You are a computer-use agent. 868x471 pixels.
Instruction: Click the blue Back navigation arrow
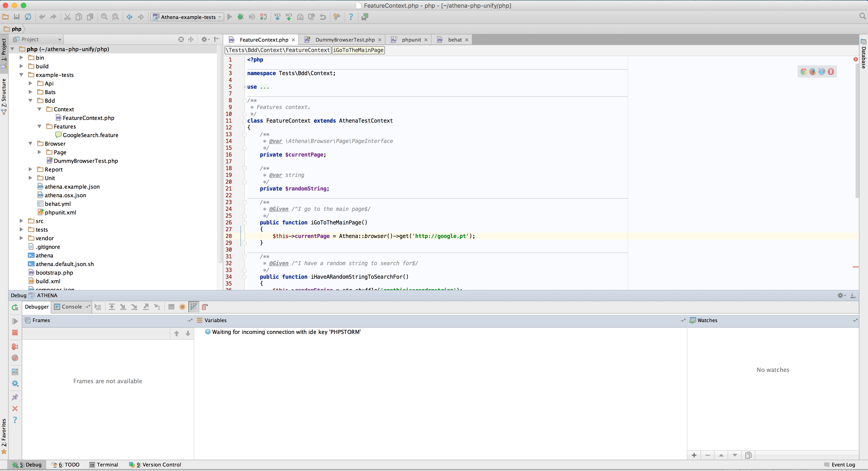coord(129,17)
